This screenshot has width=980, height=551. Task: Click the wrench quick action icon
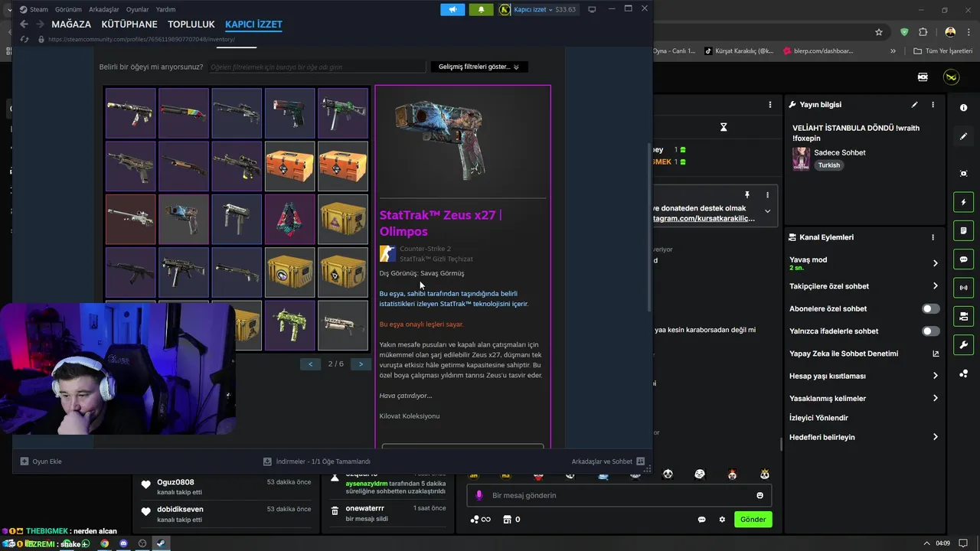pos(963,344)
